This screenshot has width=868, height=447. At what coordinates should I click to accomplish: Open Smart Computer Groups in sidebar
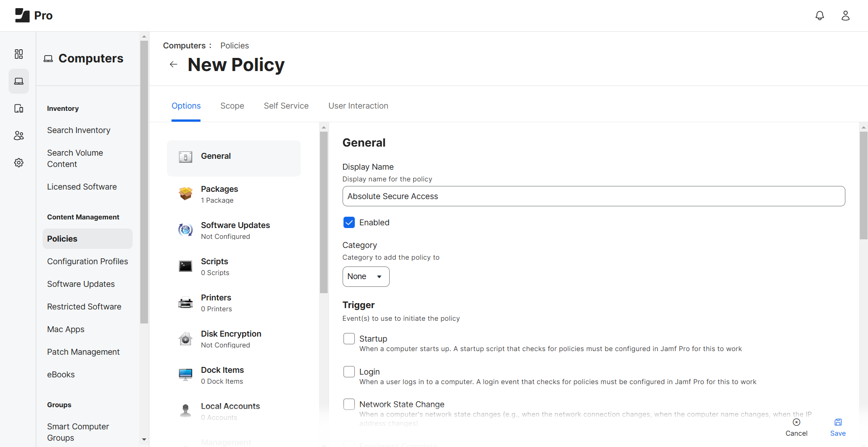pos(78,432)
